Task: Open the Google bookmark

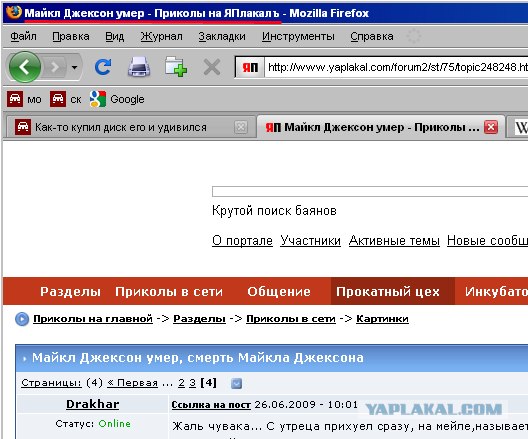Action: point(117,99)
